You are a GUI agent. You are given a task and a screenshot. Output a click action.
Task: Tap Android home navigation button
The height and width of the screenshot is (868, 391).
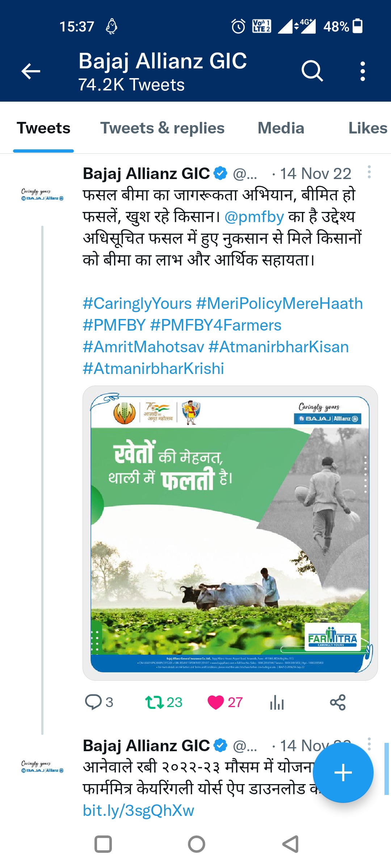click(x=196, y=844)
